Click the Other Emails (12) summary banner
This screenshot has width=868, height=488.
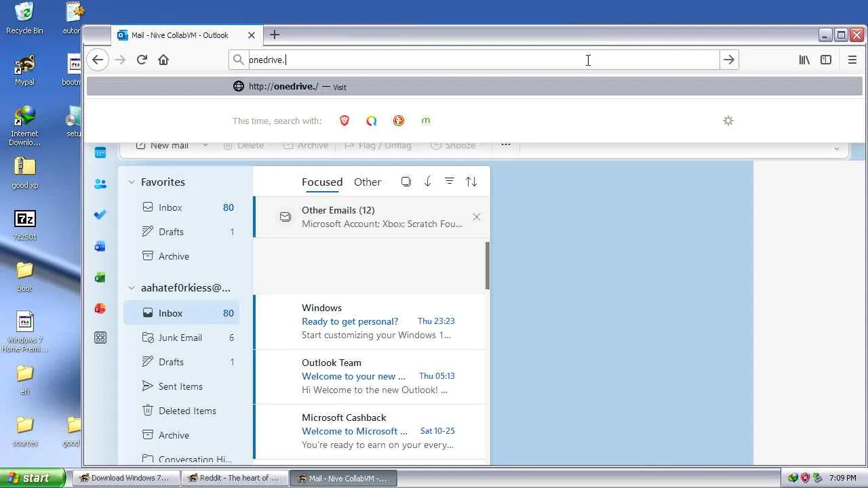coord(371,217)
